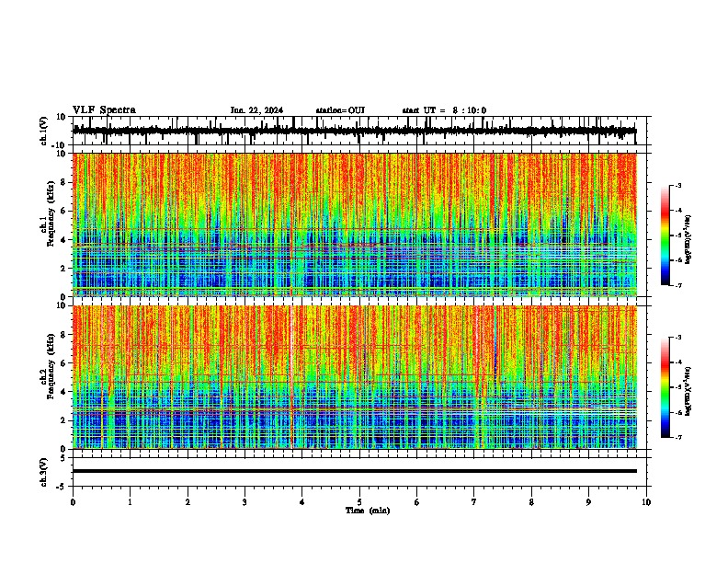The height and width of the screenshot is (563, 728).
Task: Select the ch.1 "Frequency (kHz)" axis label
Action: 51,214
